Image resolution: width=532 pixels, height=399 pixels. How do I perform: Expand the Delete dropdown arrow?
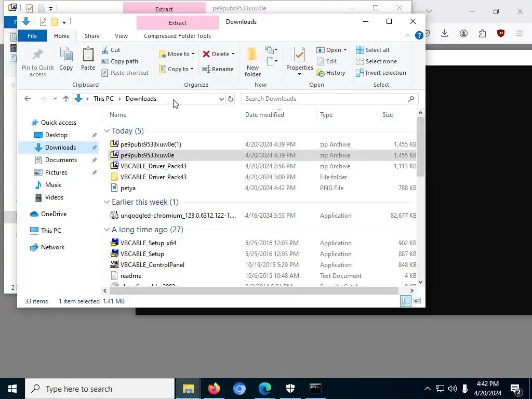[x=233, y=54]
